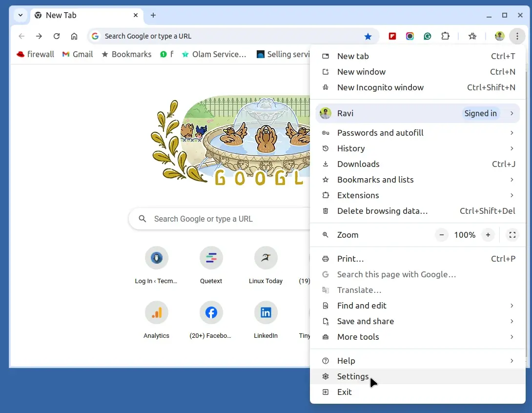Expand Bookmarks and lists submenu
532x413 pixels.
[418, 180]
